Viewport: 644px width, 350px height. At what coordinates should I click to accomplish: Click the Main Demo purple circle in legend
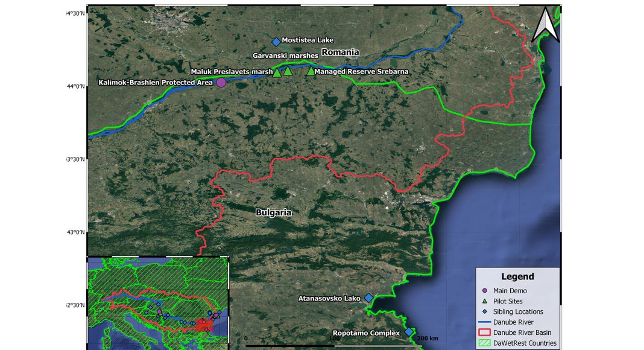(x=487, y=291)
